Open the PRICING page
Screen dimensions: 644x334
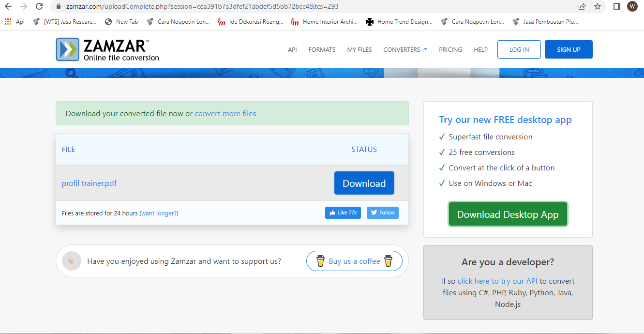(x=450, y=50)
